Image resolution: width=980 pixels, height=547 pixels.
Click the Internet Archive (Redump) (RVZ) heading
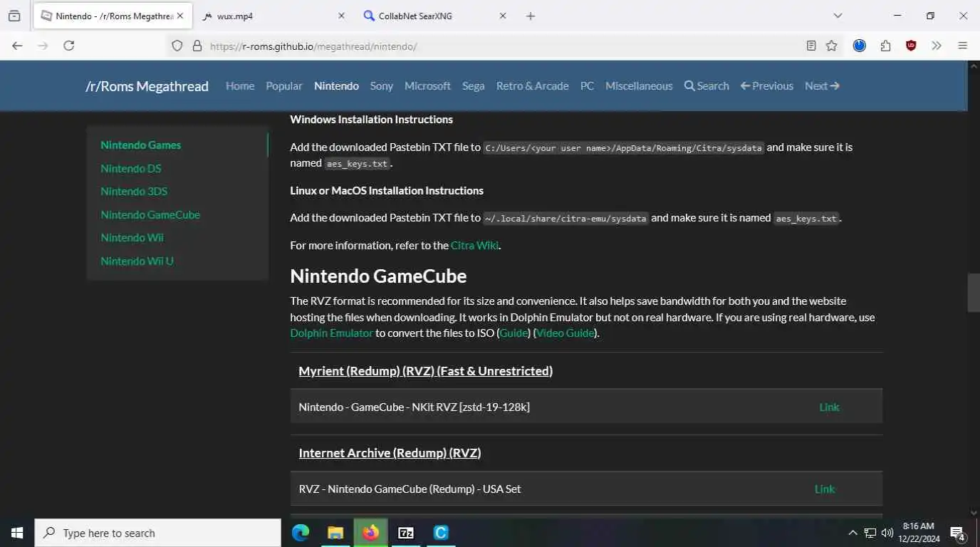pyautogui.click(x=390, y=452)
